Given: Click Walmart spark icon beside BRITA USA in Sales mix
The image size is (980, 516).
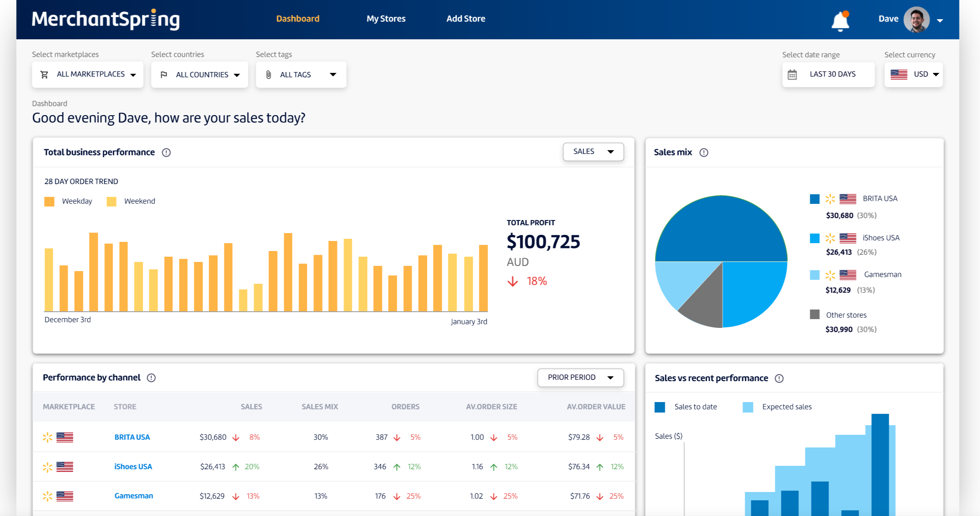Looking at the screenshot, I should click(x=830, y=199).
